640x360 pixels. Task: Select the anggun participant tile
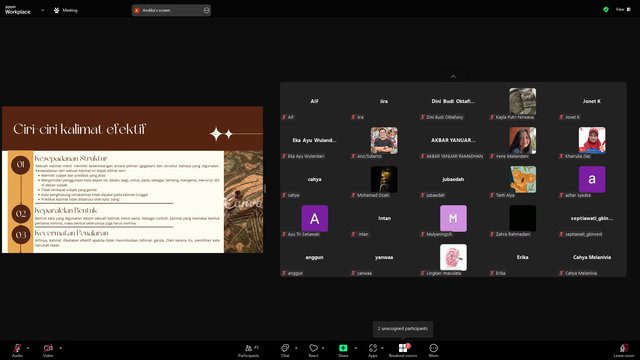click(314, 258)
